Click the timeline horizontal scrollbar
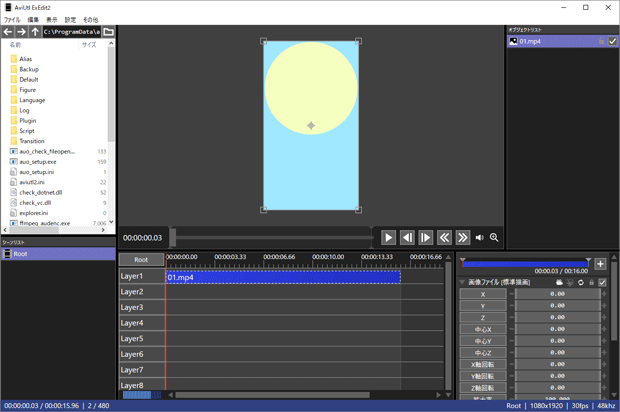Image resolution: width=620 pixels, height=412 pixels. [x=273, y=395]
